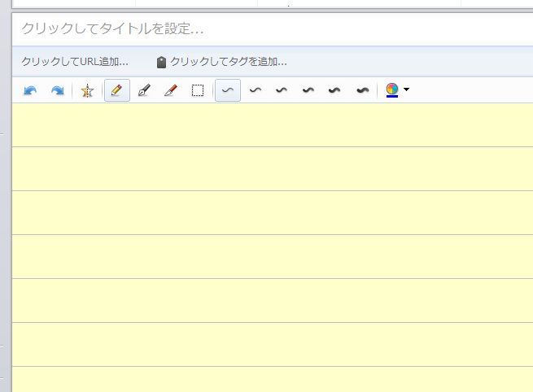
Task: Choose the thickest stroke width
Action: 363,90
